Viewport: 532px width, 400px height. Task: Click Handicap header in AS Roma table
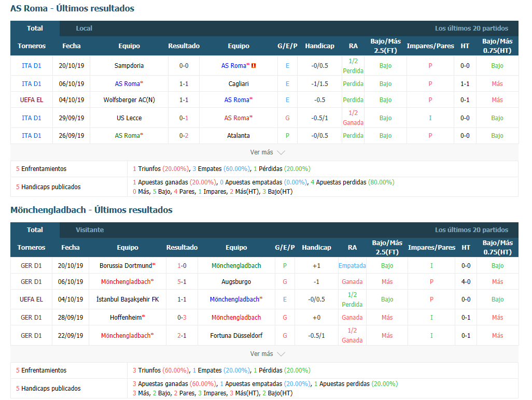[319, 46]
